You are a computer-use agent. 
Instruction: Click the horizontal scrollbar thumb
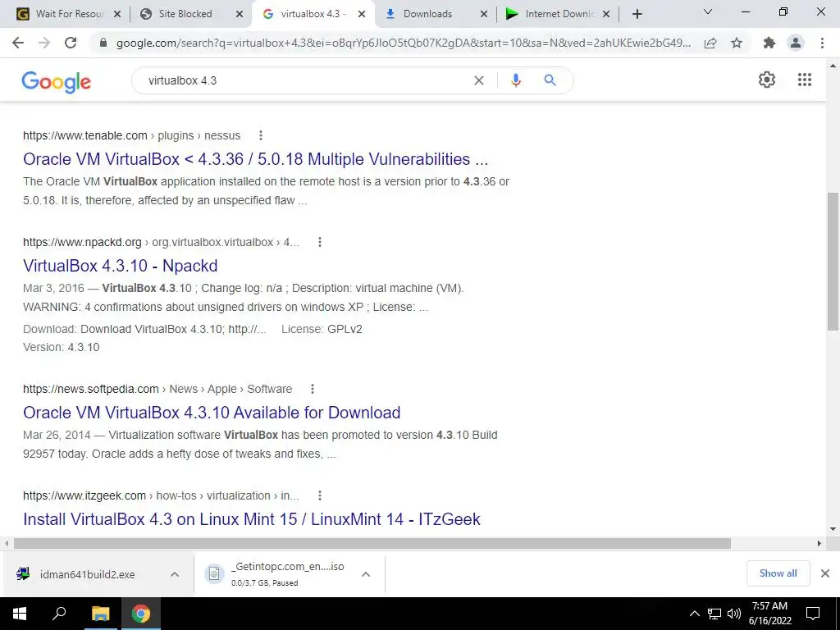(372, 543)
